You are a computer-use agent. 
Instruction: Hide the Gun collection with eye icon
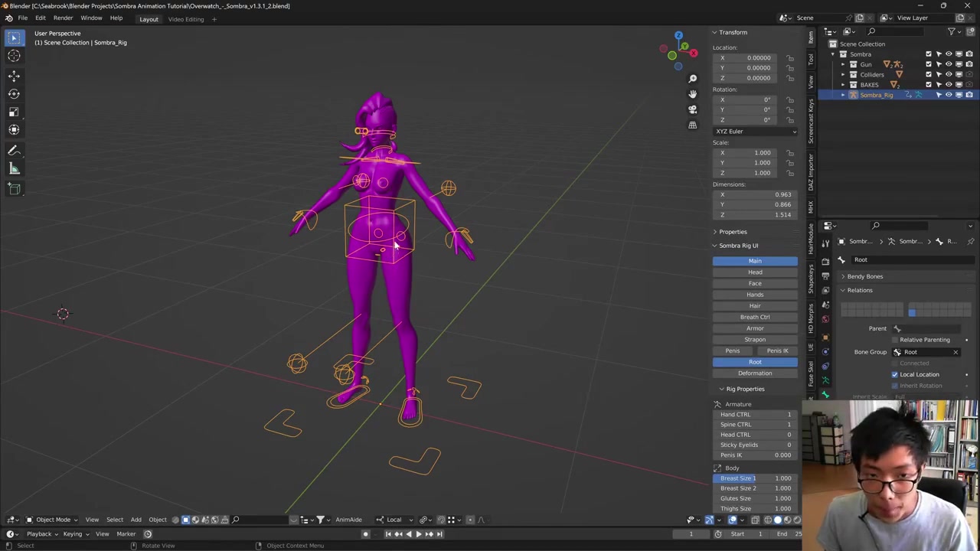[x=949, y=64]
